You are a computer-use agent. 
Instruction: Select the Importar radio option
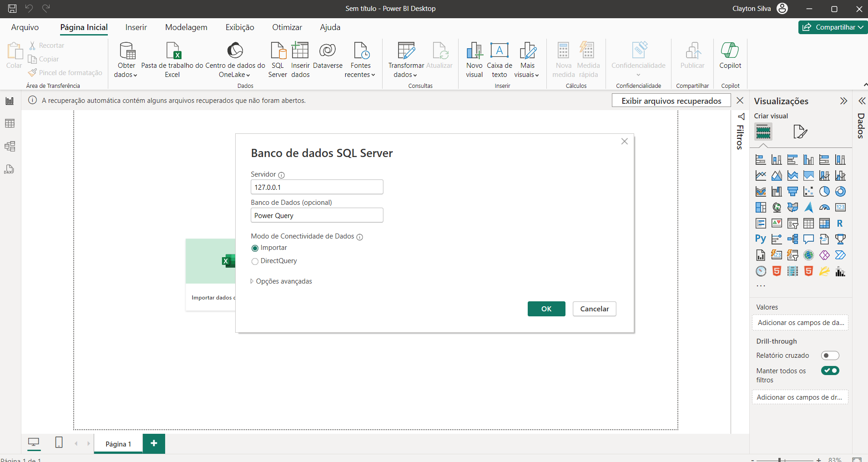(255, 248)
